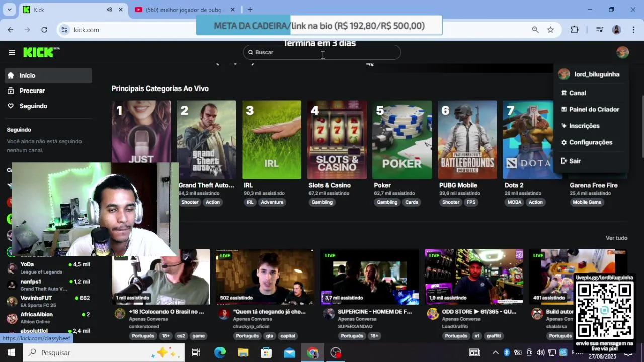Click the Pesquisar taskbar search box
This screenshot has height=362, width=644.
(104, 353)
